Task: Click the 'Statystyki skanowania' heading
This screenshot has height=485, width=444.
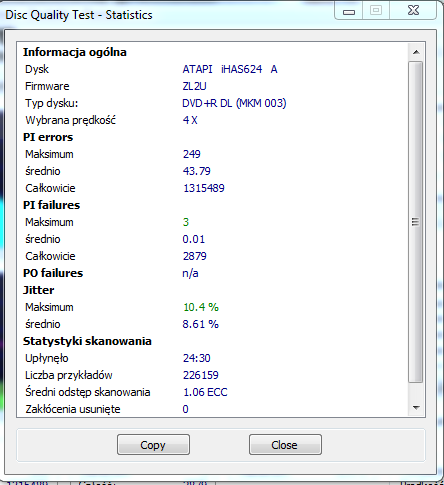Action: pyautogui.click(x=87, y=341)
